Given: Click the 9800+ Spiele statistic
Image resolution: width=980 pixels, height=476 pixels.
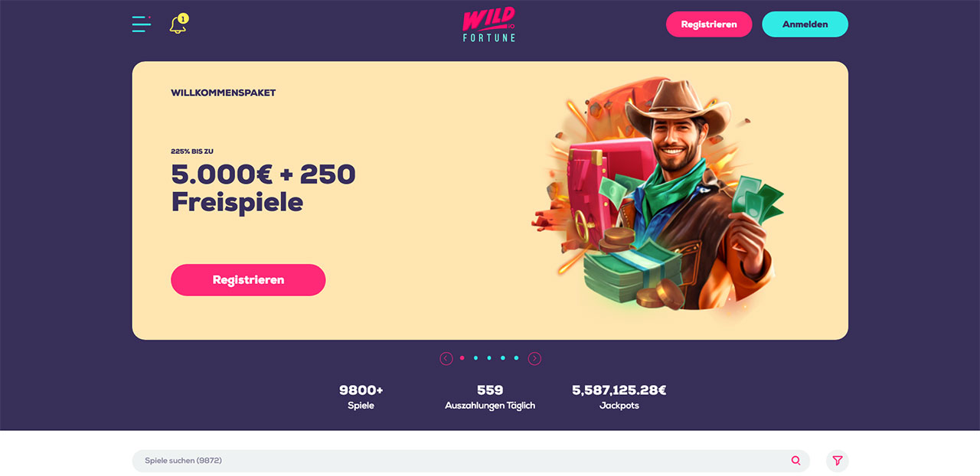Looking at the screenshot, I should pos(361,397).
